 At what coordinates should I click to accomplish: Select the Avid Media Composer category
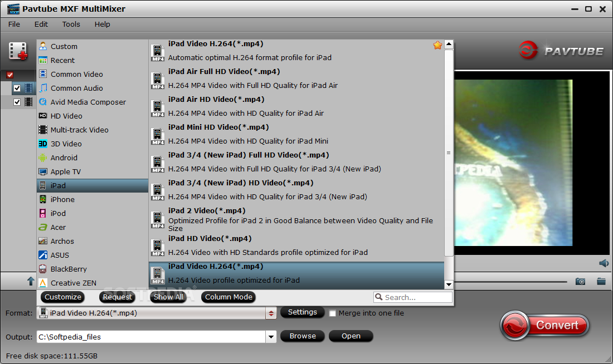point(93,102)
